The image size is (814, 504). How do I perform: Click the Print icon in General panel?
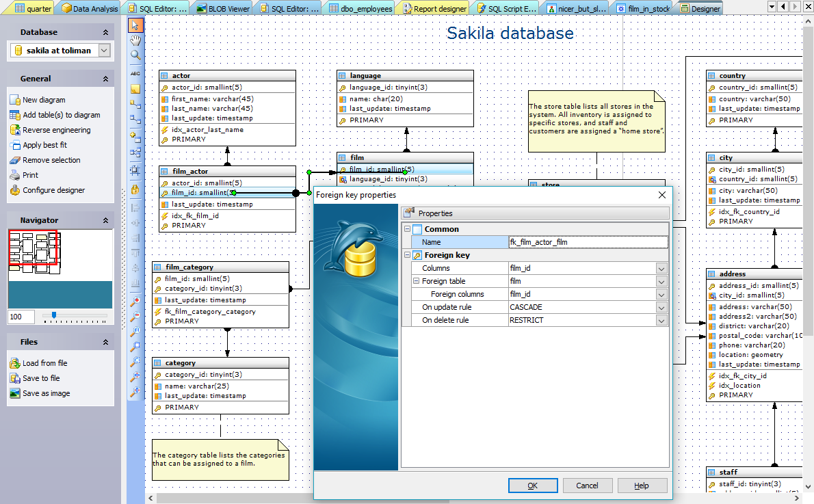(x=15, y=175)
